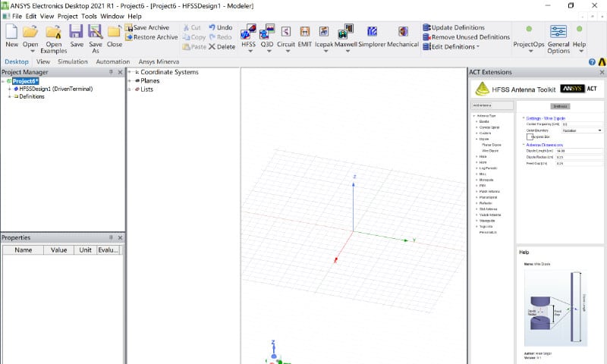Expand the Planes node
The image size is (607, 364).
[130, 81]
